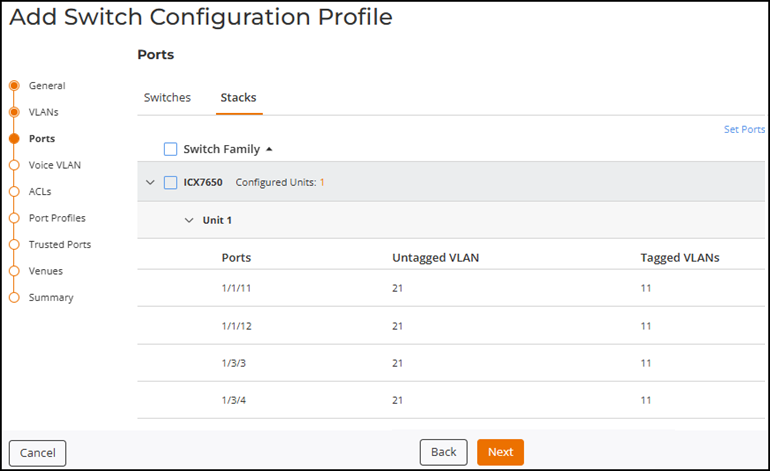Sort by Switch Family column arrow
771x473 pixels.
point(269,149)
